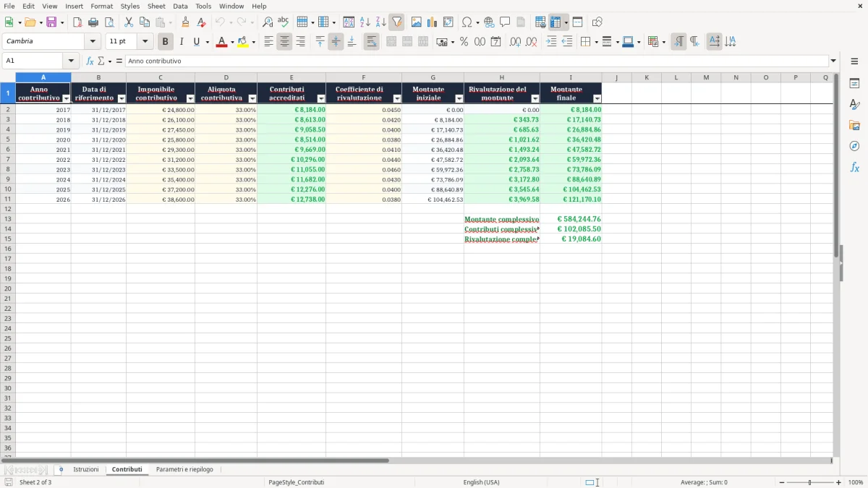Select column H header
The image size is (868, 488).
[x=502, y=77]
